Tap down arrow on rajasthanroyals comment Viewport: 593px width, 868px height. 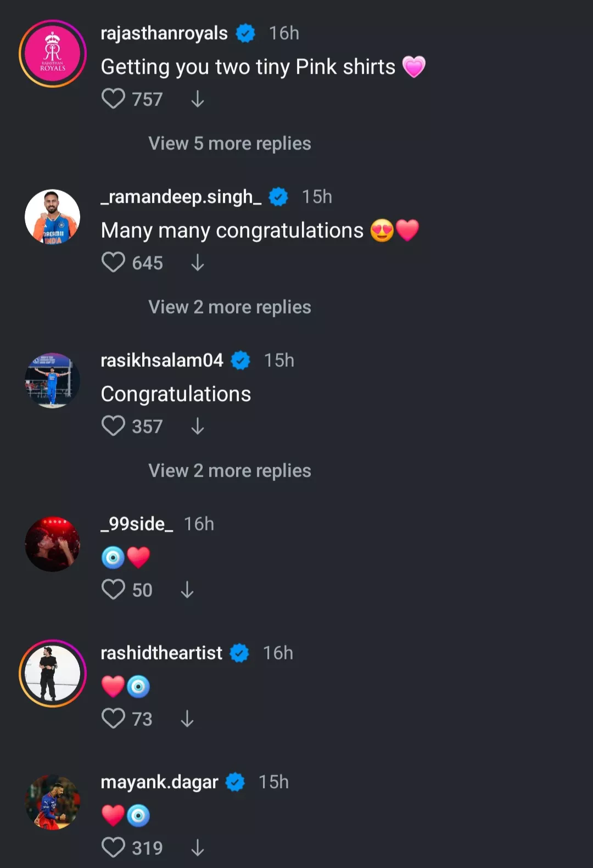coord(198,99)
